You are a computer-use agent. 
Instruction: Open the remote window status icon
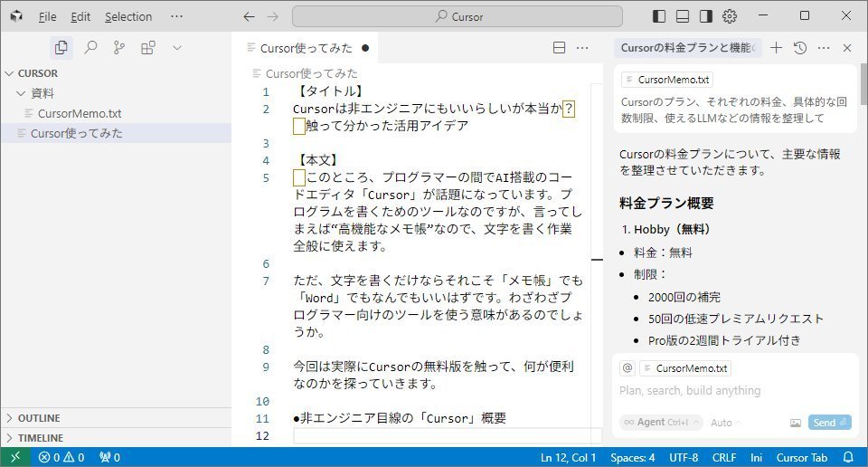point(15,457)
